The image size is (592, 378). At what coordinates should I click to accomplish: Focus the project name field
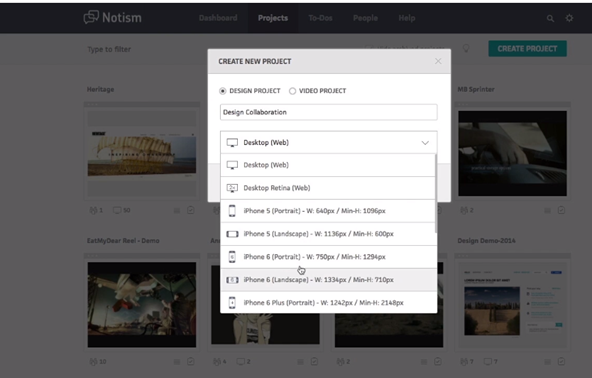pyautogui.click(x=328, y=112)
